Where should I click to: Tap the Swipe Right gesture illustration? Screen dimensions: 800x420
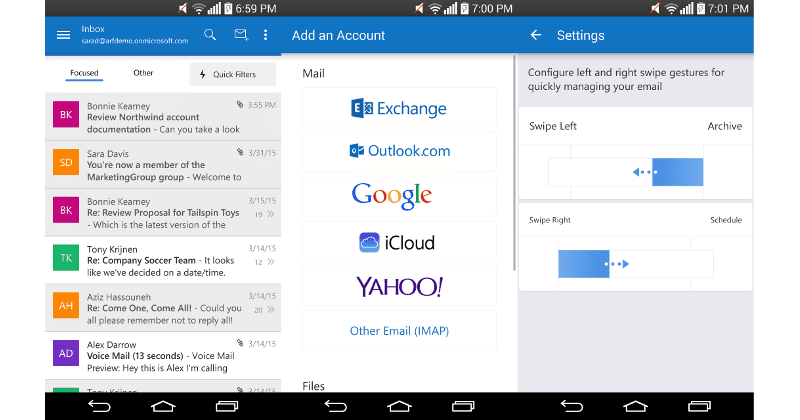pyautogui.click(x=636, y=264)
